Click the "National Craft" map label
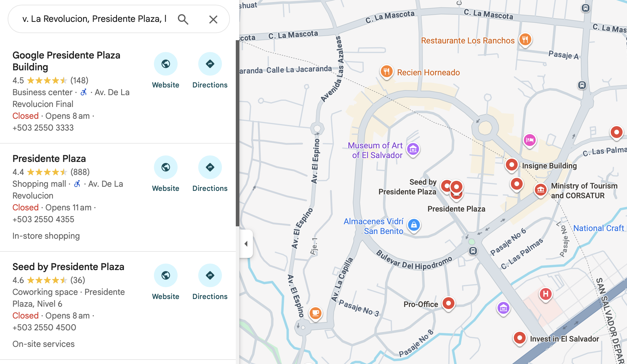The width and height of the screenshot is (627, 364). point(599,228)
